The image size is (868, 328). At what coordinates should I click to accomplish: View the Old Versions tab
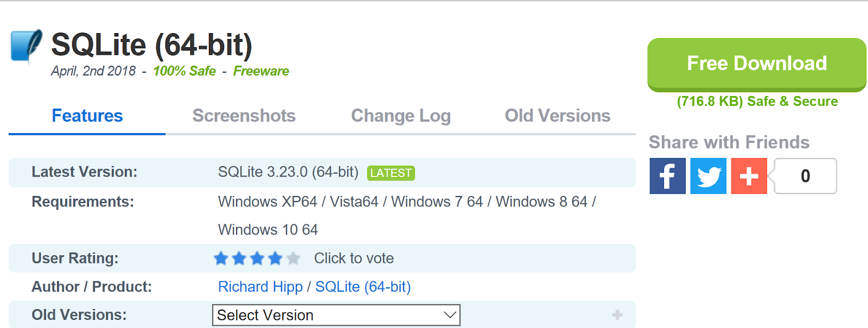tap(557, 116)
